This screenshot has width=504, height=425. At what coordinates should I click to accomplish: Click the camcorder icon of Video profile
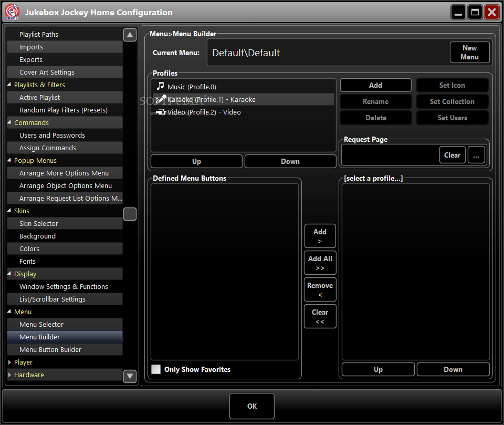[x=161, y=112]
